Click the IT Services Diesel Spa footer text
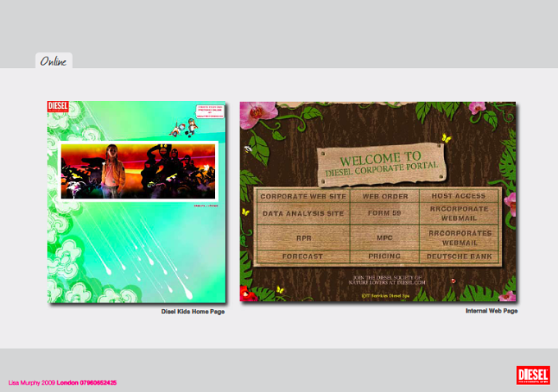The width and height of the screenshot is (558, 392). click(x=386, y=295)
